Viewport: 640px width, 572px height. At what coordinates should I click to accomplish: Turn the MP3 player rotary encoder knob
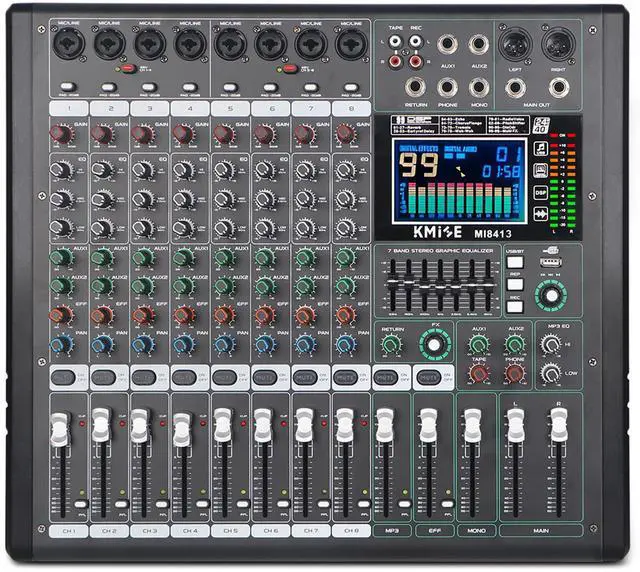(x=551, y=296)
